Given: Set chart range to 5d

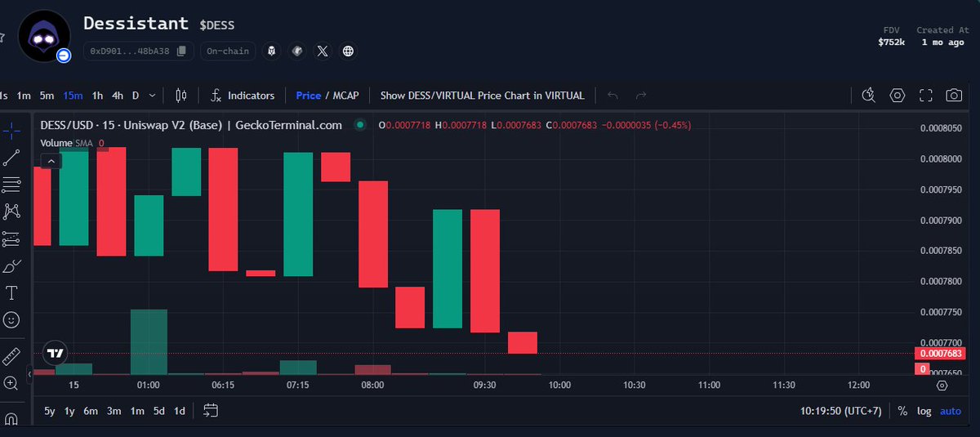Looking at the screenshot, I should (158, 411).
